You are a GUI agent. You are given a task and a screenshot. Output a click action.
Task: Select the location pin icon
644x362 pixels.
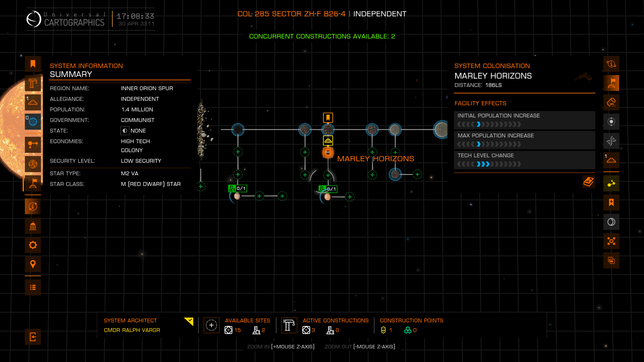(x=33, y=264)
